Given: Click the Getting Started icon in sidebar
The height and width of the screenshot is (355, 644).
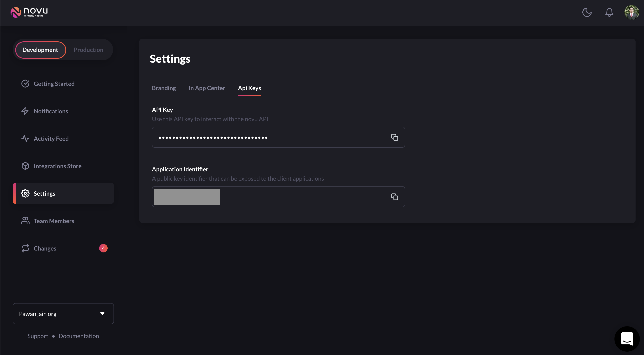Looking at the screenshot, I should [x=24, y=84].
